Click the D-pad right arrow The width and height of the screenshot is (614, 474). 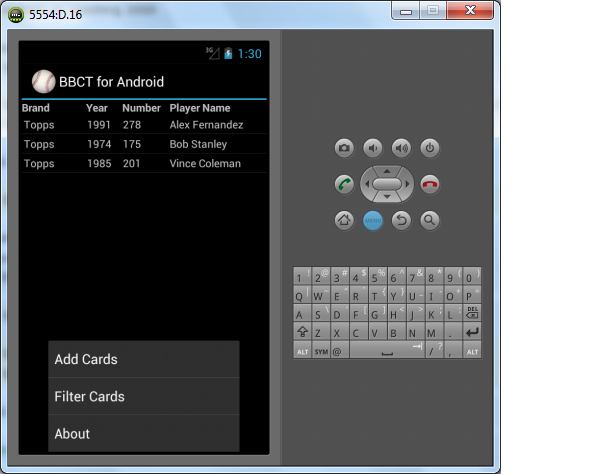click(x=407, y=184)
